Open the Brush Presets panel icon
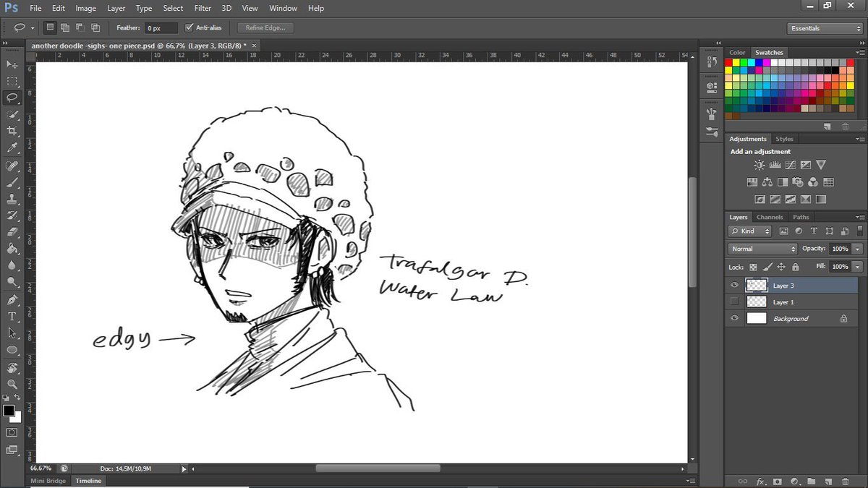 (711, 133)
